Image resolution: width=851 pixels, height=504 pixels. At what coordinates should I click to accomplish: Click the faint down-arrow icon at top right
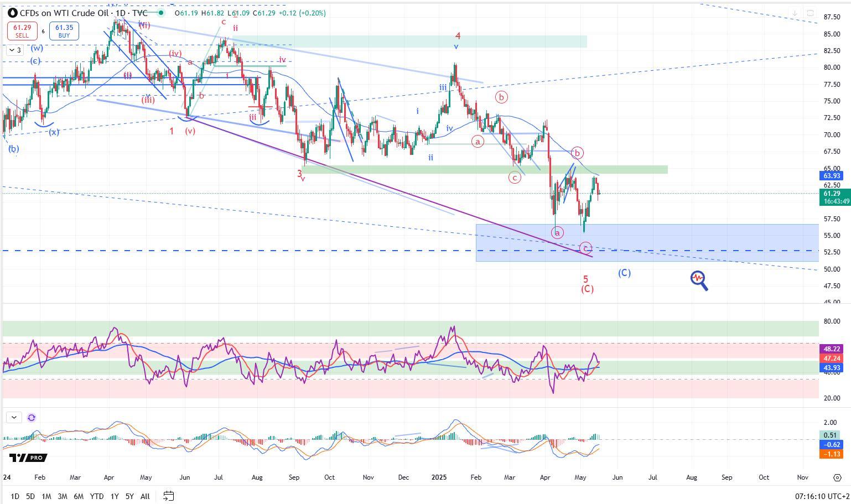coord(795,13)
